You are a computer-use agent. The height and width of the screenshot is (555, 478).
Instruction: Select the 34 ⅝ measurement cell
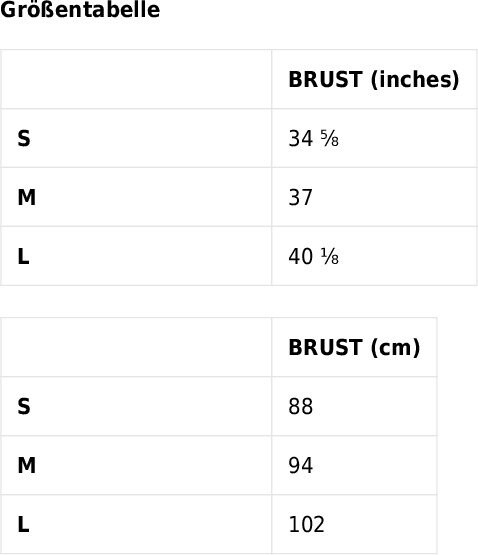(x=313, y=138)
